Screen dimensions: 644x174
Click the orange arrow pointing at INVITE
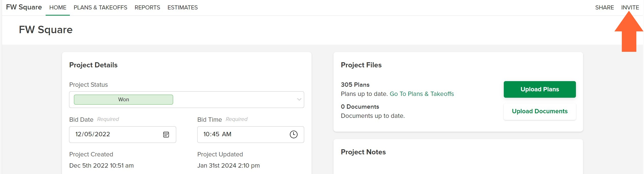[x=629, y=31]
